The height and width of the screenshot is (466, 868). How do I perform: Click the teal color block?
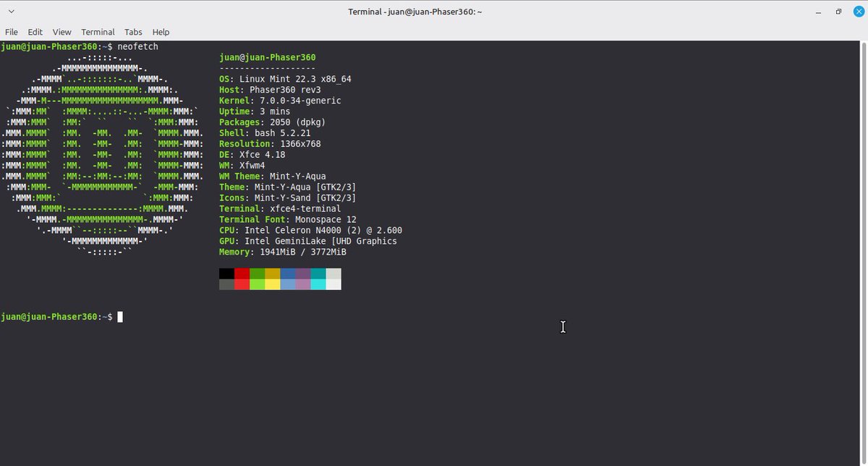(318, 274)
